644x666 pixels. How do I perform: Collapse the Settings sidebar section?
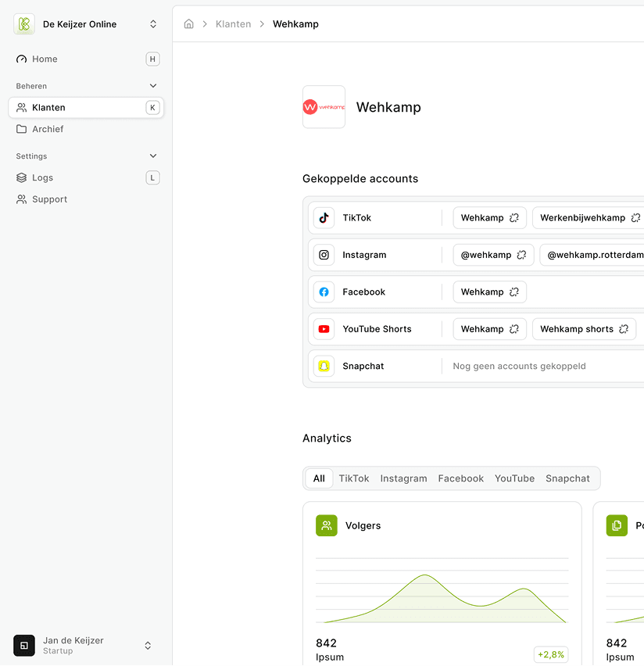tap(153, 156)
